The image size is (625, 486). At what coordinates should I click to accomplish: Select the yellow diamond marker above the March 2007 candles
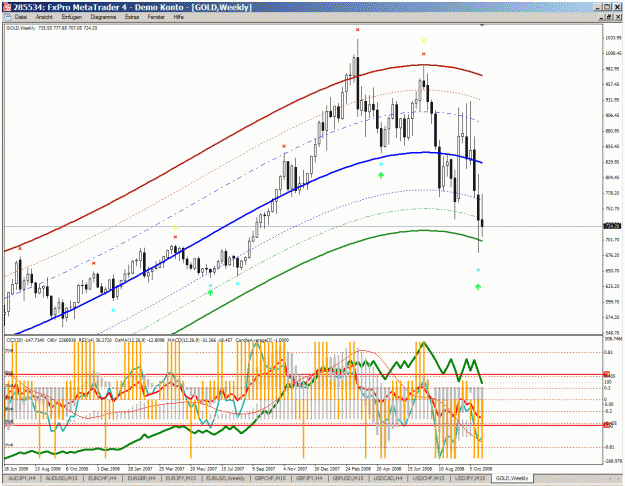click(175, 228)
